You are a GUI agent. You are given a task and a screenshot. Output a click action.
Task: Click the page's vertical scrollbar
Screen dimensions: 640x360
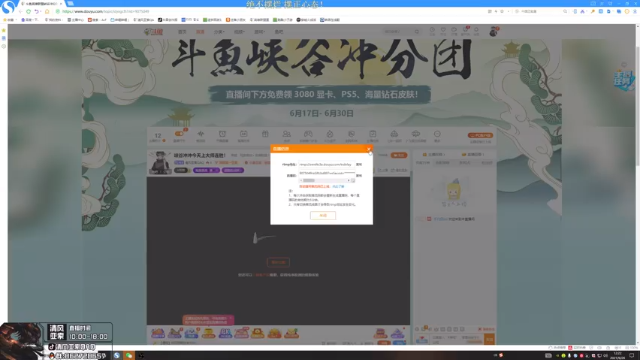point(637,184)
